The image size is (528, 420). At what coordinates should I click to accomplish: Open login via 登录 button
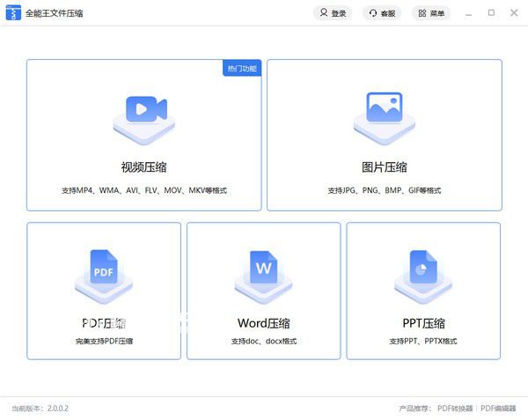click(333, 13)
